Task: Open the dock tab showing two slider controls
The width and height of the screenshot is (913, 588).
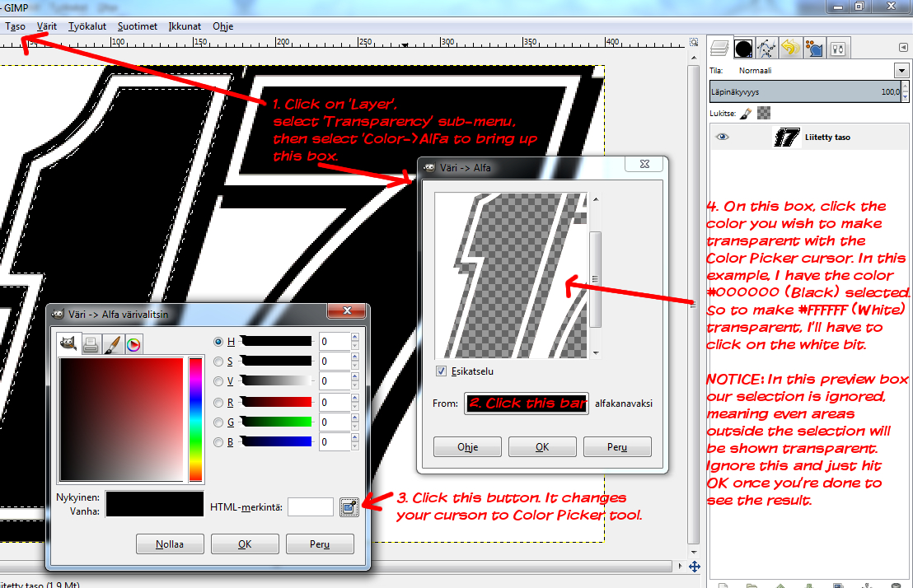Action: pos(838,49)
